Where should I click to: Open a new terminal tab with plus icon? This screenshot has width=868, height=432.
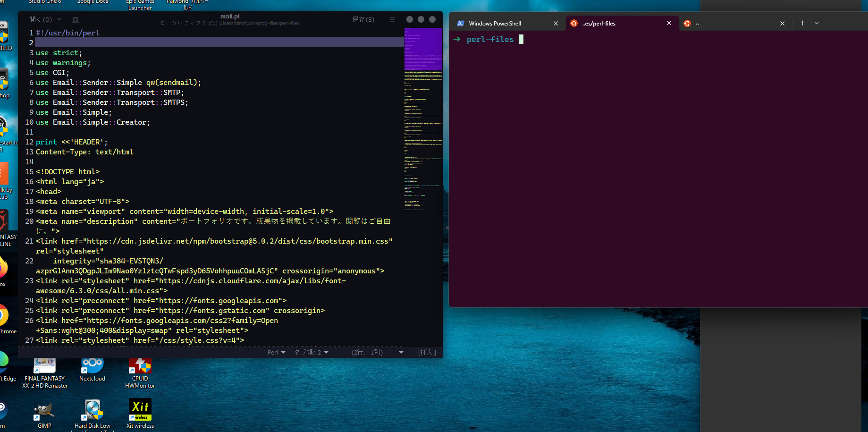pos(802,23)
